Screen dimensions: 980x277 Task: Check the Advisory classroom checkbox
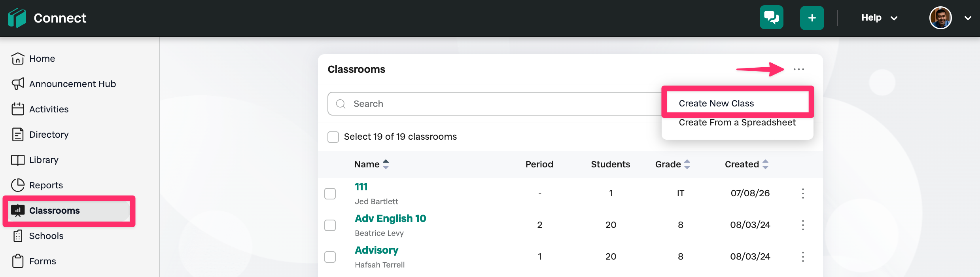click(x=330, y=257)
